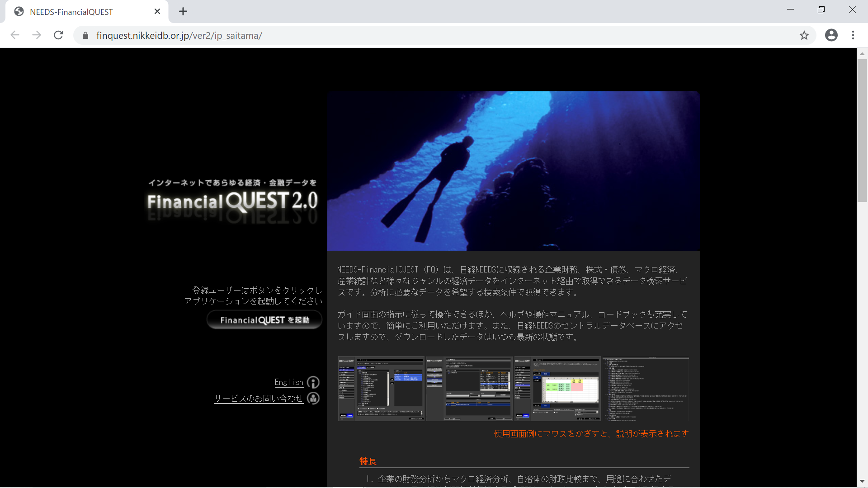Click the browser forward arrow
This screenshot has width=868, height=488.
37,35
